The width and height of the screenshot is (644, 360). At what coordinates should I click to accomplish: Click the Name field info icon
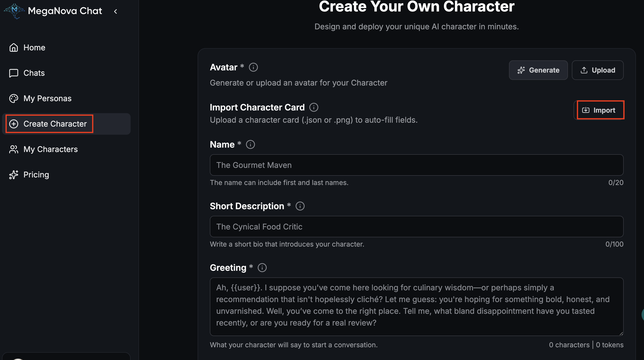[250, 144]
